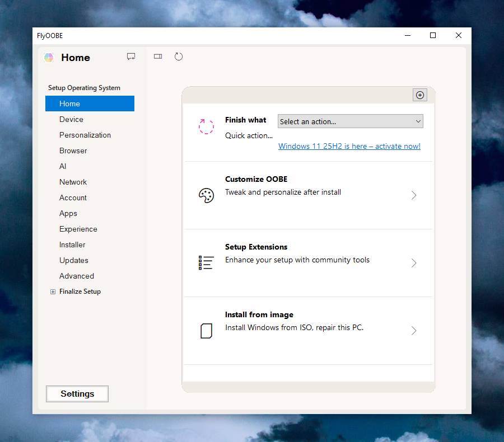Follow the Windows 11 25H2 activate link
The width and height of the screenshot is (504, 442).
point(349,146)
